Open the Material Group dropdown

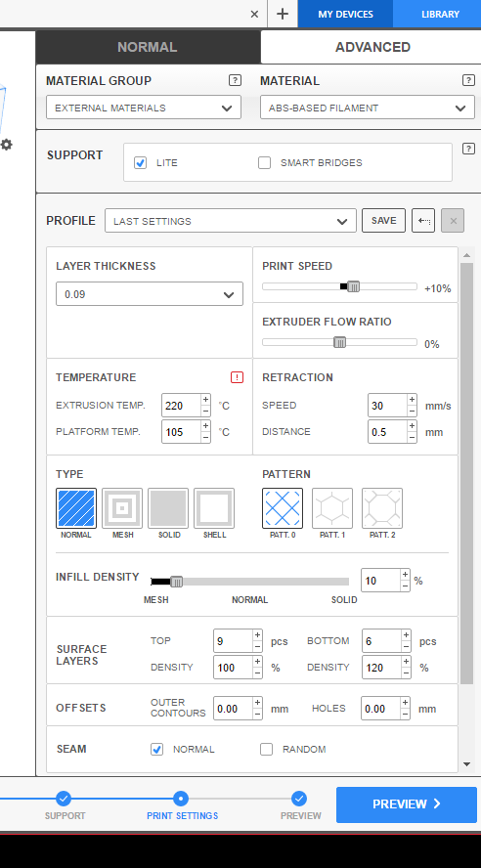click(x=144, y=108)
